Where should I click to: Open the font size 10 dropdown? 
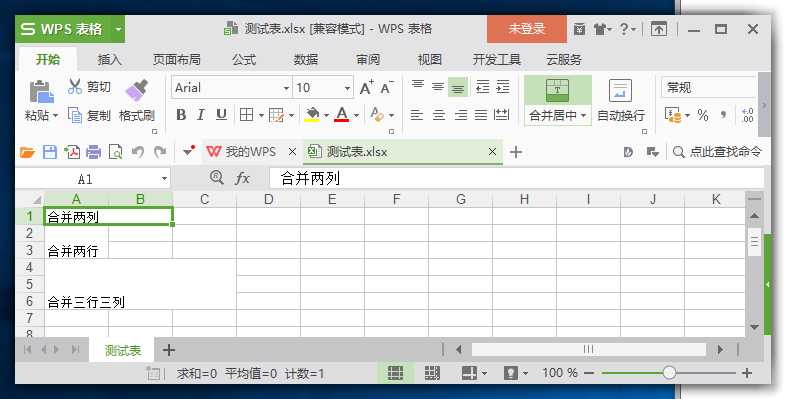(347, 88)
